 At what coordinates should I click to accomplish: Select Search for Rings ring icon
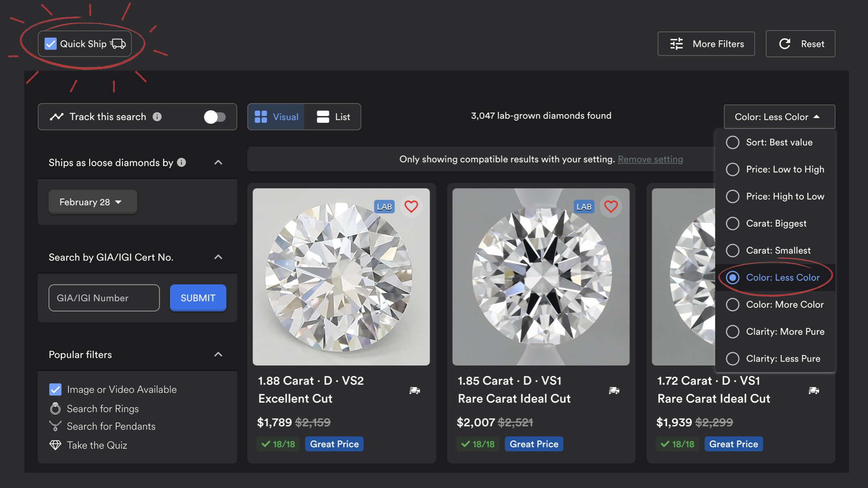pyautogui.click(x=55, y=408)
